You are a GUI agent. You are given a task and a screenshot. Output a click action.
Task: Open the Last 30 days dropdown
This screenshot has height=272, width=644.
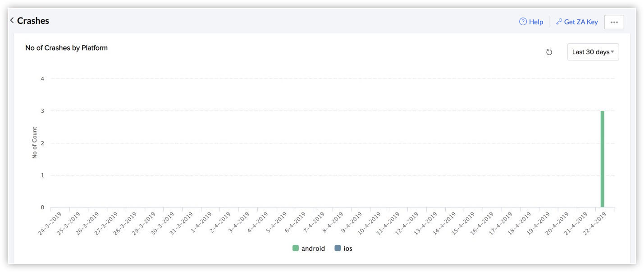(593, 52)
